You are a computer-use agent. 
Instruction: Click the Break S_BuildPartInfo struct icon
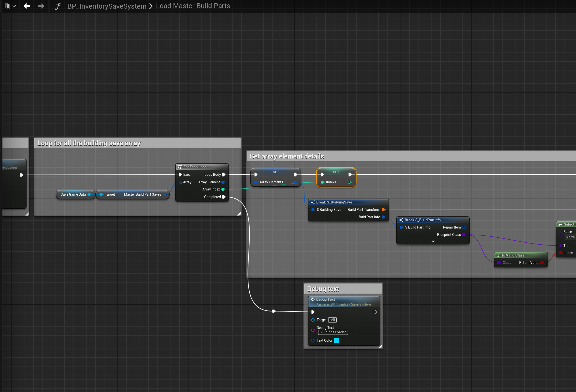[x=401, y=220]
